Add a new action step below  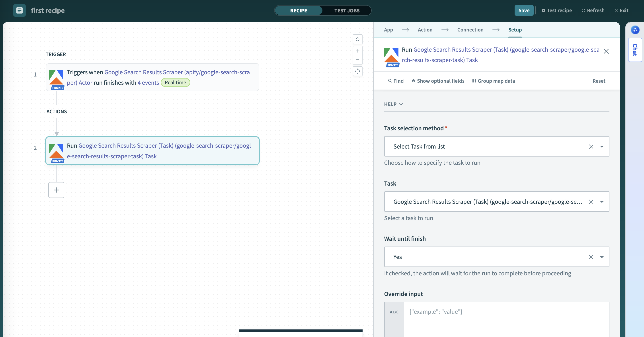56,190
